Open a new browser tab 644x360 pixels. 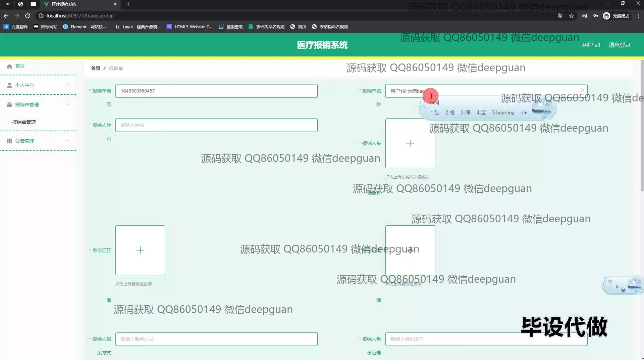click(128, 4)
